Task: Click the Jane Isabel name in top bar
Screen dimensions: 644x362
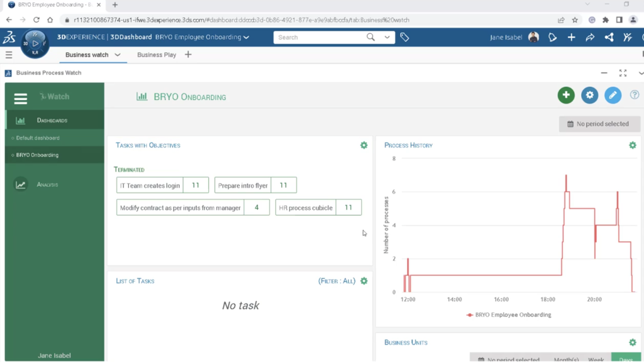Action: pyautogui.click(x=506, y=37)
